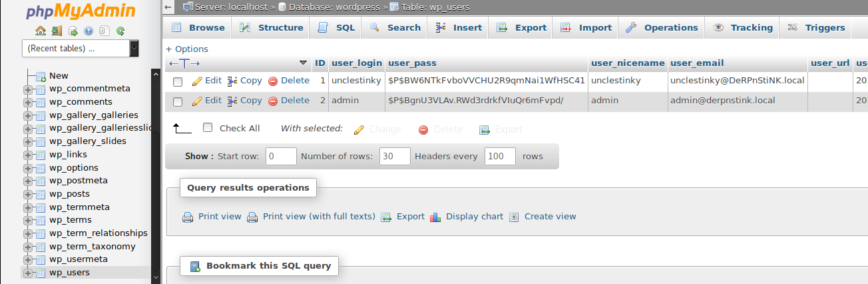Open the wp_commentmeta table

89,89
